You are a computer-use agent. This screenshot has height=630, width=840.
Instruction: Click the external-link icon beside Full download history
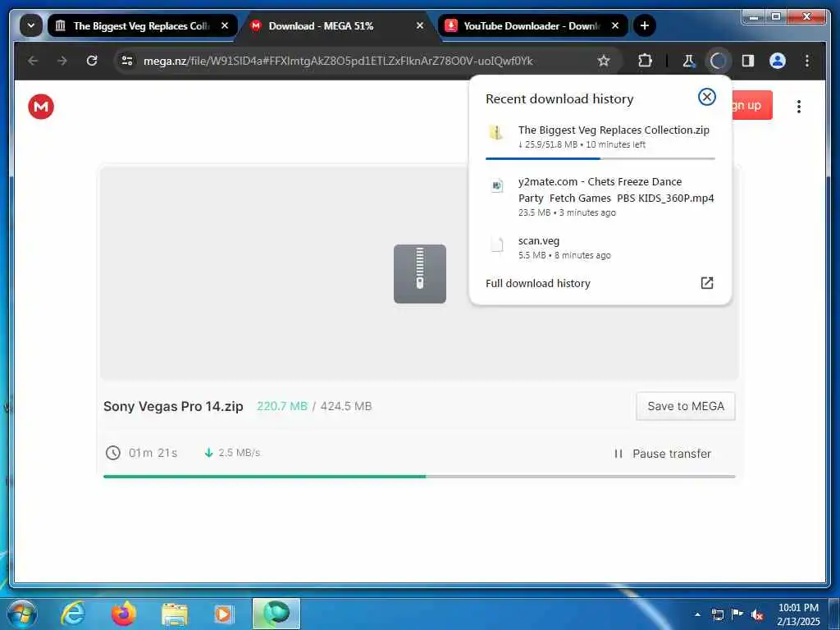coord(706,283)
